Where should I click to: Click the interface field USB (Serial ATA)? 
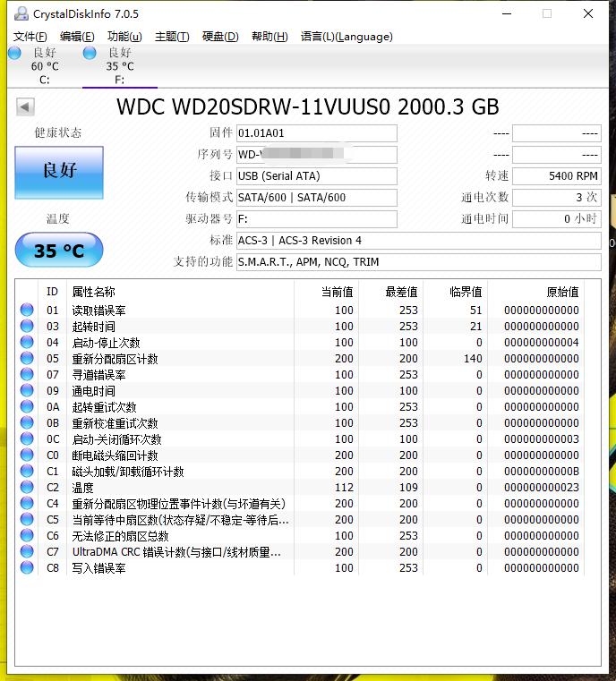coord(317,176)
